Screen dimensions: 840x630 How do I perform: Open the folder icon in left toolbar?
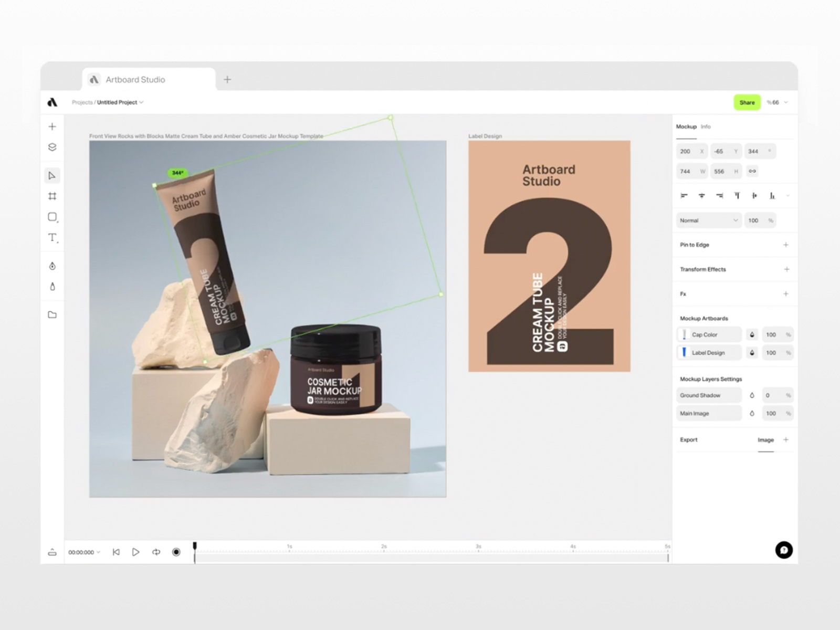52,315
